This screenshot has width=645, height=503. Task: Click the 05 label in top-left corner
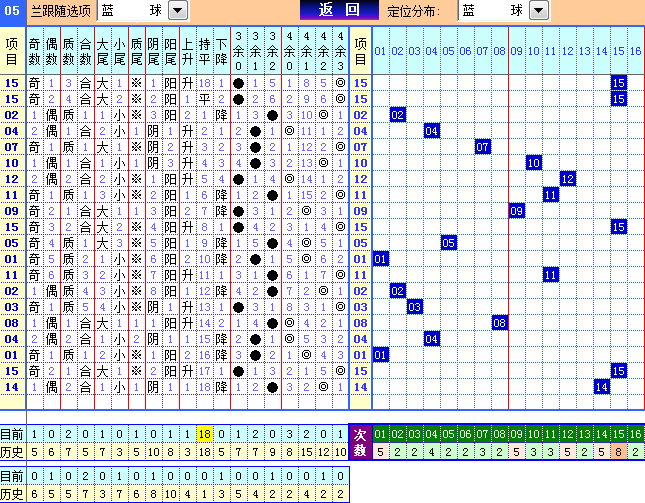[x=12, y=10]
